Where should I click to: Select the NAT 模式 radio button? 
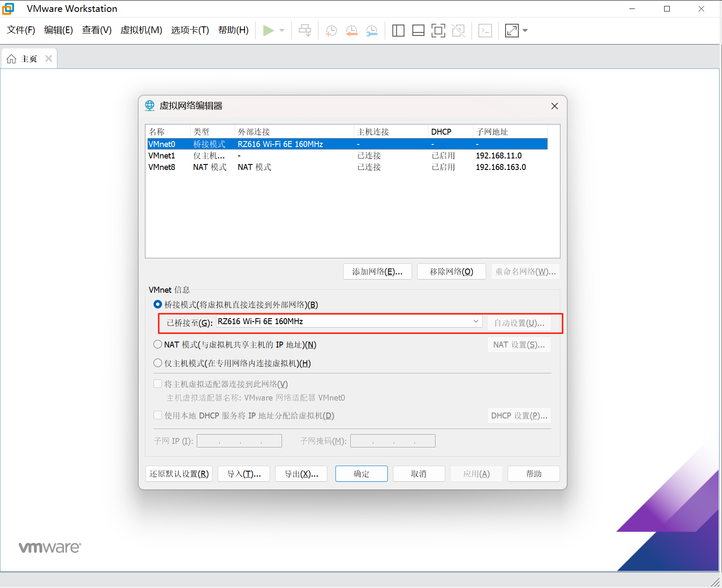[x=158, y=344]
